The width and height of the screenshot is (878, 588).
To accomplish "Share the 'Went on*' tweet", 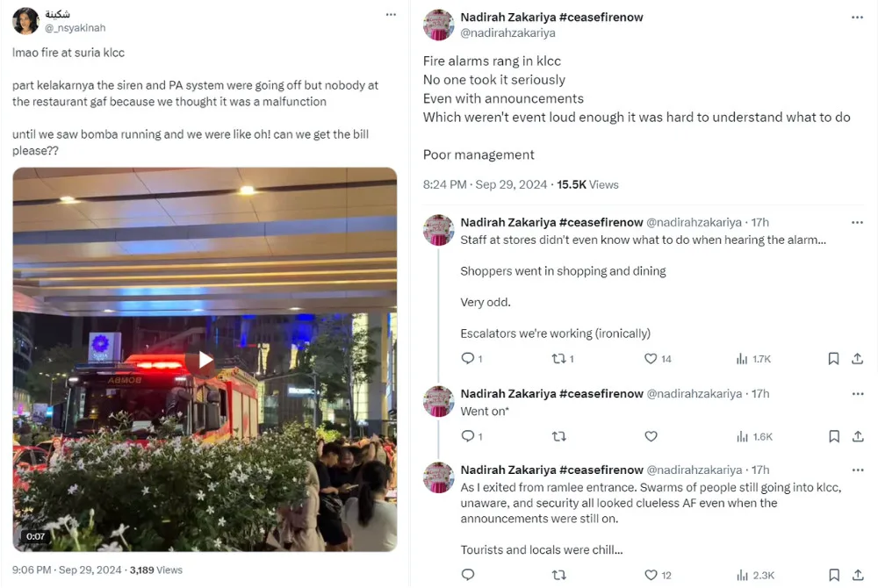I will (858, 436).
